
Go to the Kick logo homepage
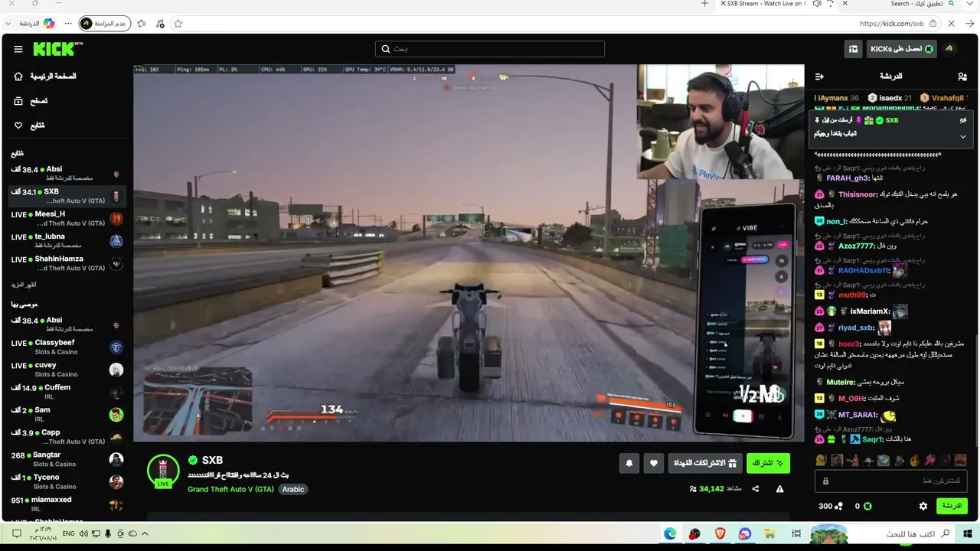[58, 49]
